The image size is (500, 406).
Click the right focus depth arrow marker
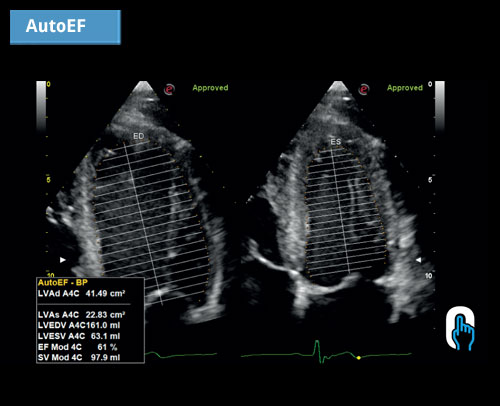(419, 260)
